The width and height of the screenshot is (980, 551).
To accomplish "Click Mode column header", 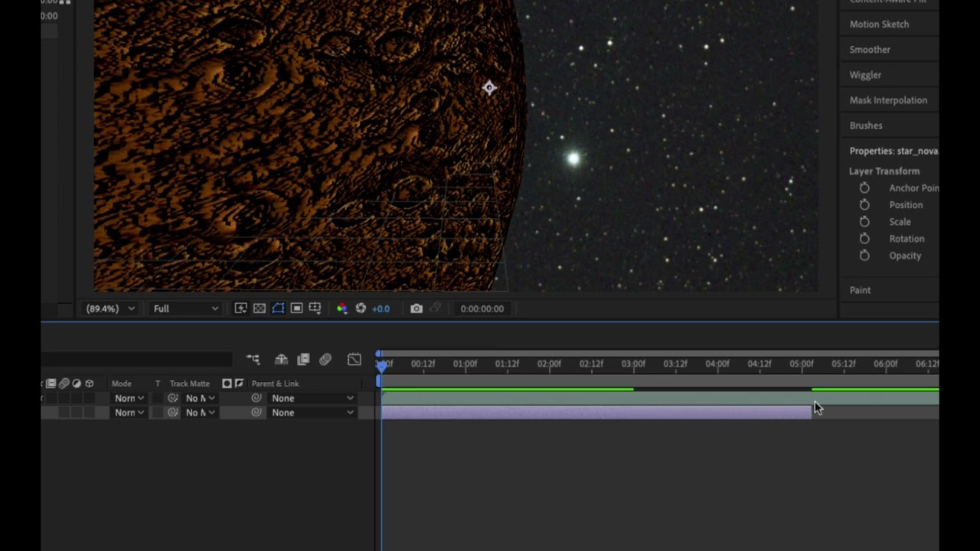I will coord(122,383).
